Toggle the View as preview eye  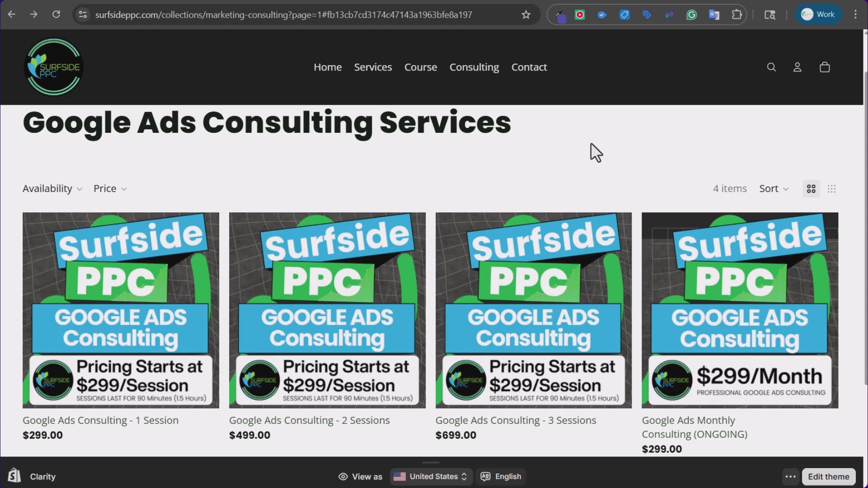click(343, 476)
